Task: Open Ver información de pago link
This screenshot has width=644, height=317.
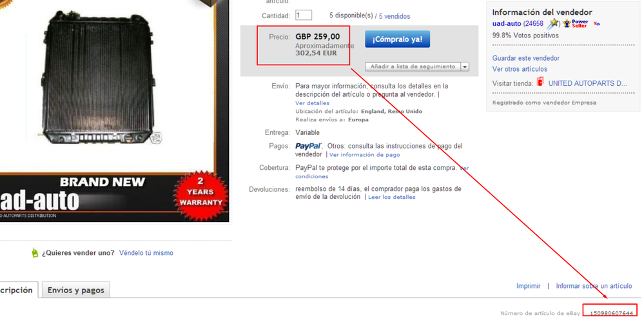Action: point(364,155)
